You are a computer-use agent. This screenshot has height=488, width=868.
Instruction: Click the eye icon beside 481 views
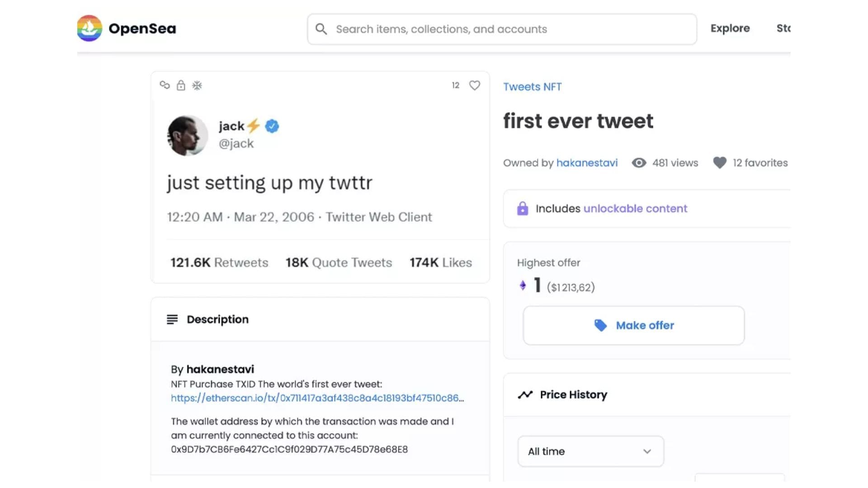(639, 163)
